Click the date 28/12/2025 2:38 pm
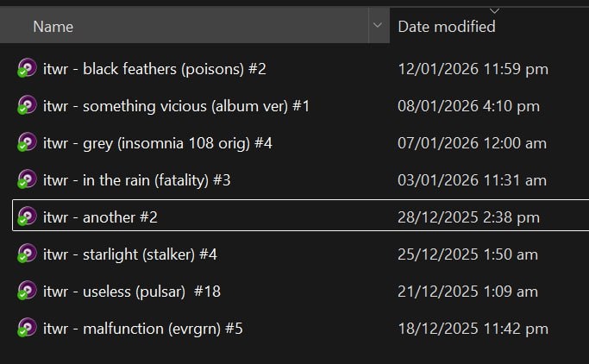 (468, 217)
